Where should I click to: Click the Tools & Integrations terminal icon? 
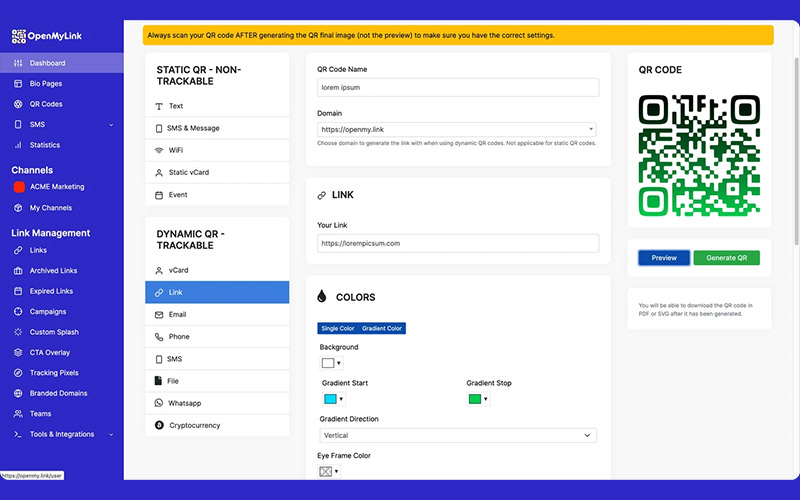pos(18,434)
